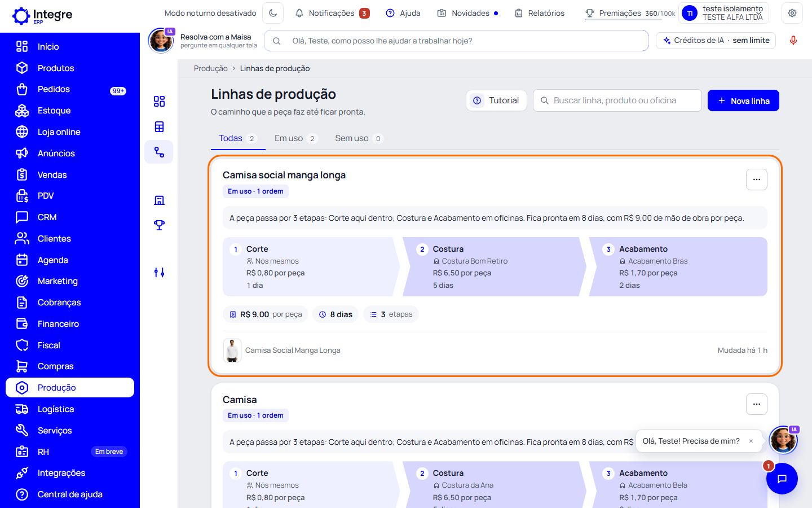Click the Produção hexagon icon
Screen dimensions: 812x508
point(22,388)
